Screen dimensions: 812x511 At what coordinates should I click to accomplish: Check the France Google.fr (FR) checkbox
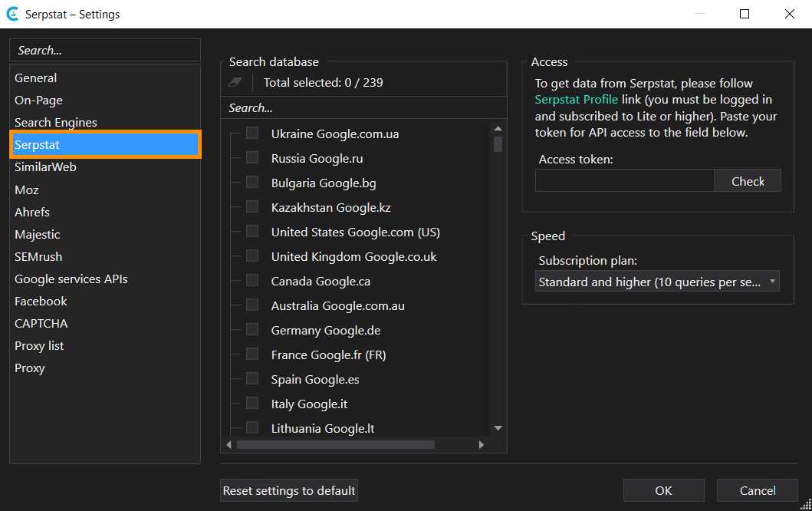pos(252,354)
